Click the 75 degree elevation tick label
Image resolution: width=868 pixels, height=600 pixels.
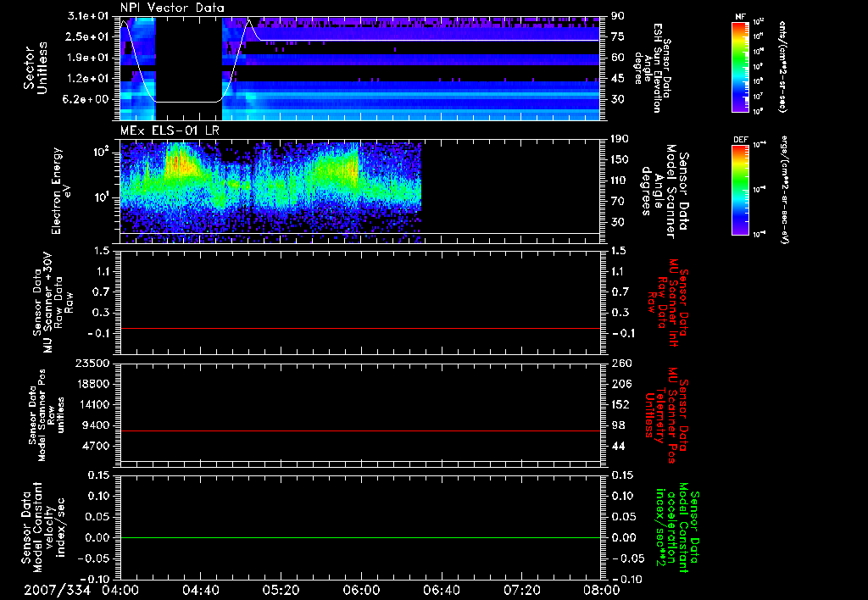[x=618, y=36]
